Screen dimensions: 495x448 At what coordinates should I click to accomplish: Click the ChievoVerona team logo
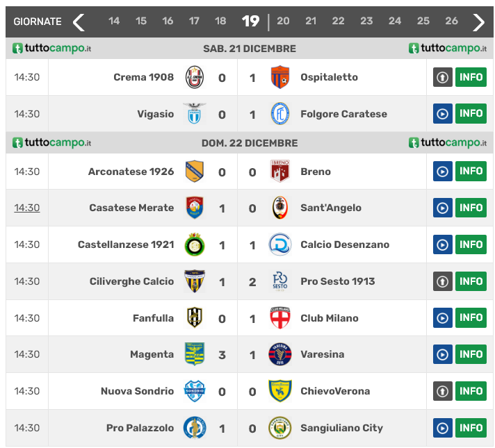(280, 391)
